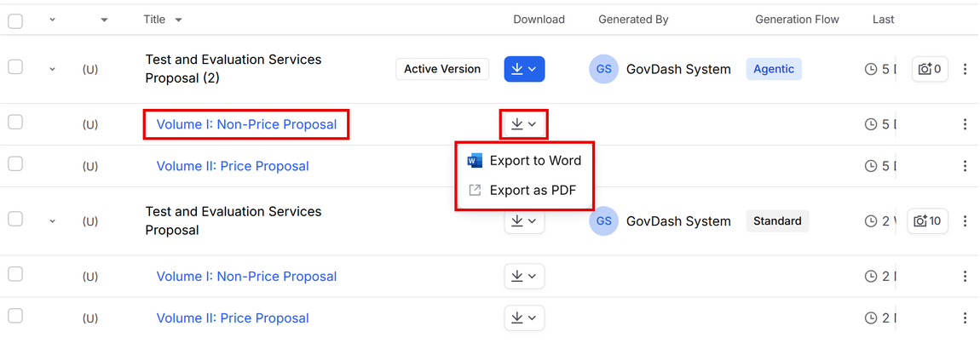The height and width of the screenshot is (349, 980).
Task: Select the Export to Word option
Action: click(x=524, y=160)
